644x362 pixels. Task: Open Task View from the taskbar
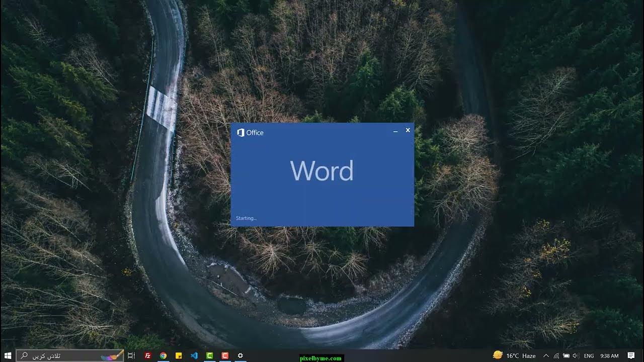click(x=131, y=355)
